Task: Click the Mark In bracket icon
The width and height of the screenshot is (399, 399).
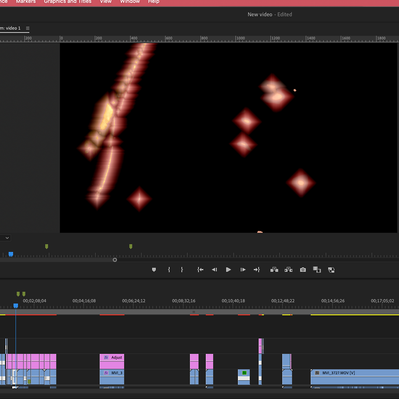Action: click(x=169, y=270)
